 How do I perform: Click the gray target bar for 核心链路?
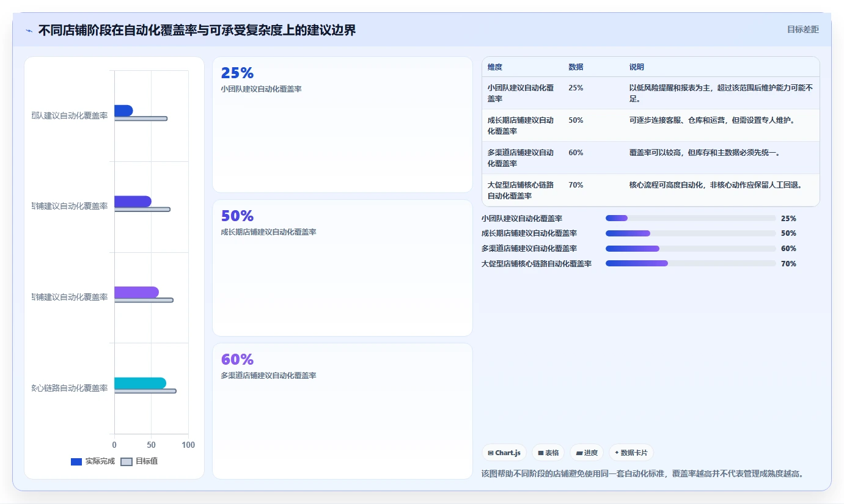pyautogui.click(x=145, y=391)
